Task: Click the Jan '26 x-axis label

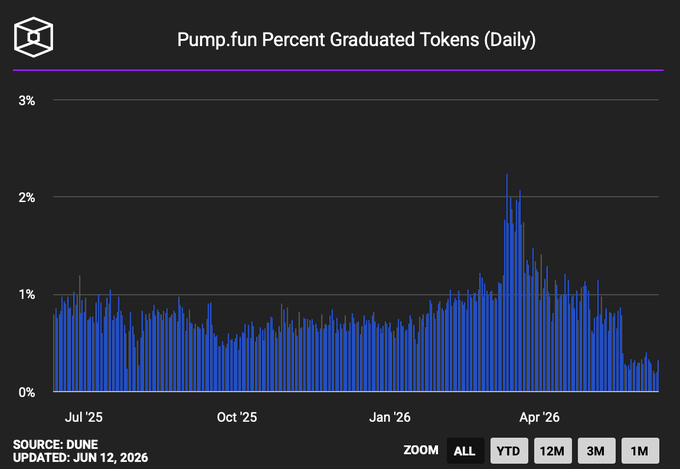Action: [389, 417]
